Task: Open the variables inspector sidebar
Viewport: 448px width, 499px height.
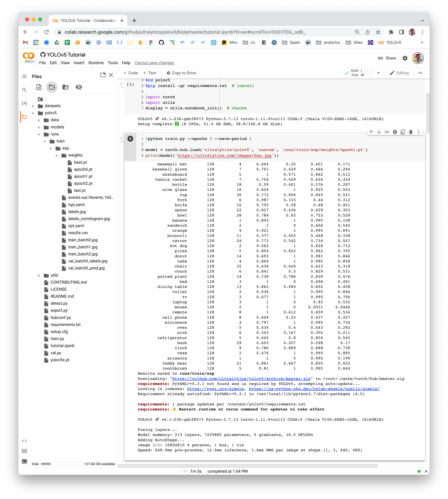Action: click(24, 103)
